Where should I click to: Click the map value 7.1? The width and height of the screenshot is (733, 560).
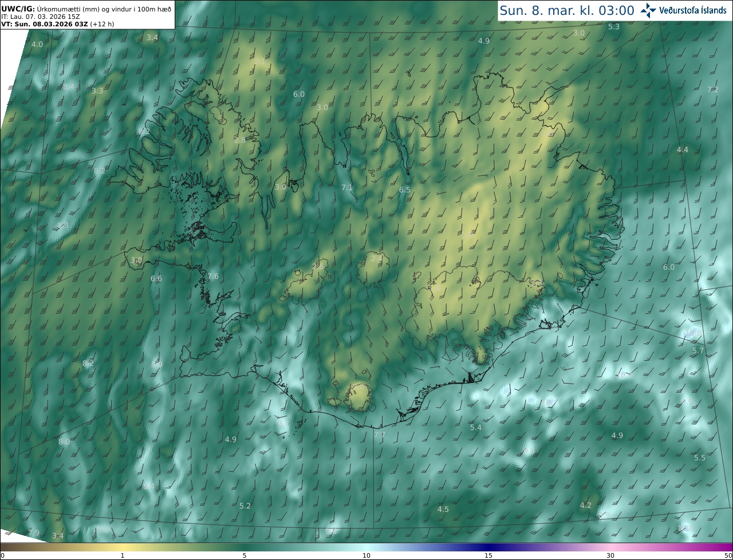pyautogui.click(x=347, y=187)
